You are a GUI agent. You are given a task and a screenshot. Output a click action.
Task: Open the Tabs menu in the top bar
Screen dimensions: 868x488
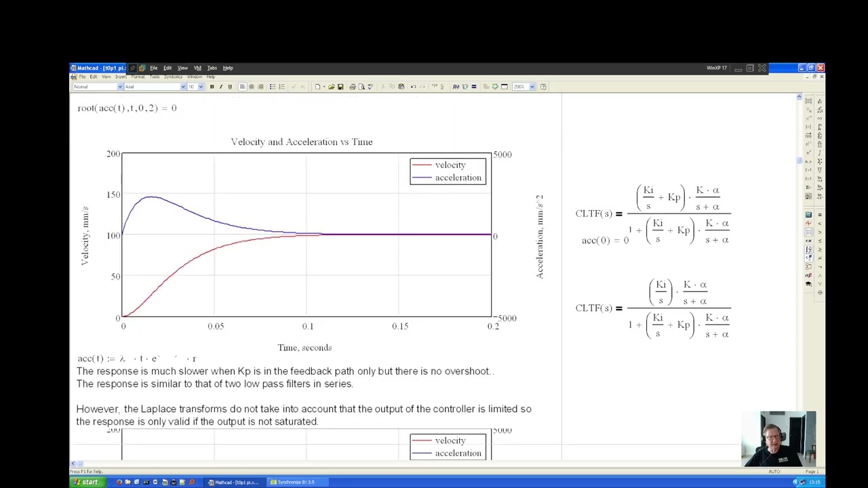pos(212,68)
